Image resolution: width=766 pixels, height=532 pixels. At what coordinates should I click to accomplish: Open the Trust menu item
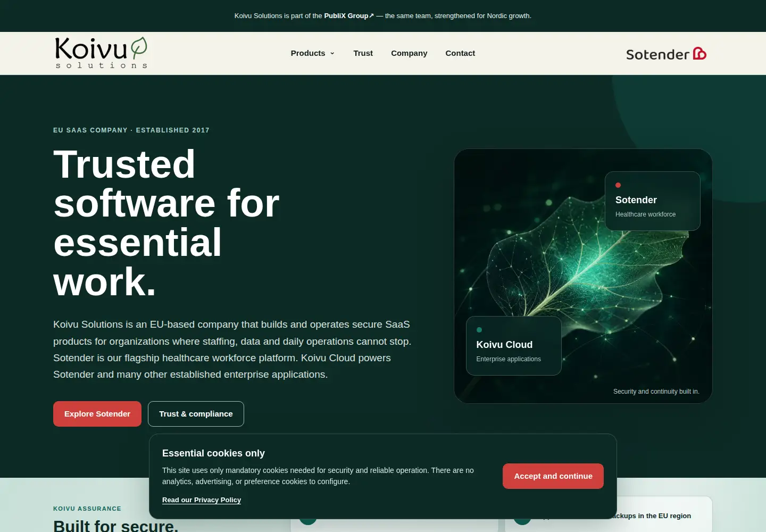coord(363,53)
